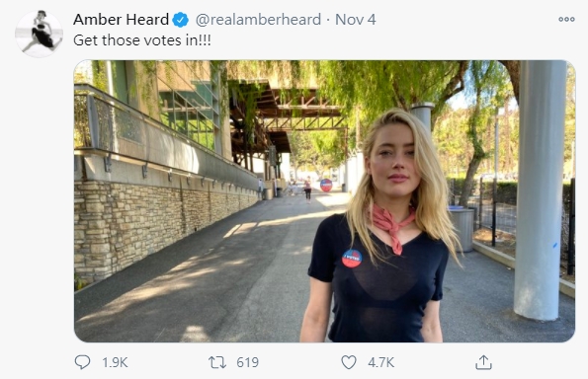This screenshot has width=588, height=379.
Task: Open the circular profile avatar
Action: [x=39, y=35]
